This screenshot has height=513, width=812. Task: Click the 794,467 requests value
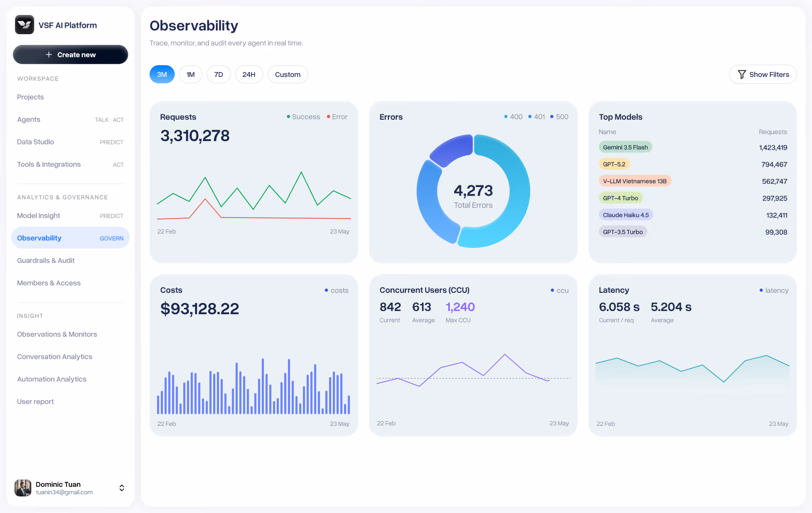[x=774, y=165]
